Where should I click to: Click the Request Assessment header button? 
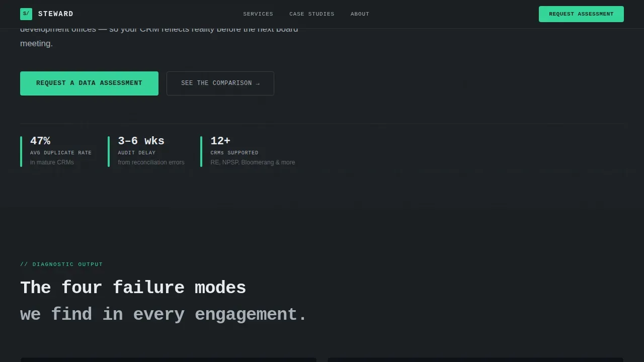581,14
